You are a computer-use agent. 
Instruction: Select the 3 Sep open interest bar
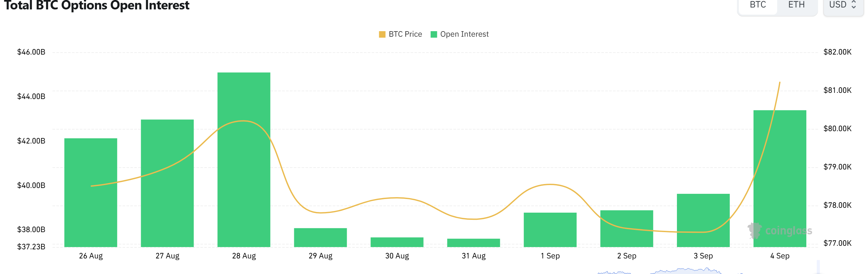coord(703,220)
